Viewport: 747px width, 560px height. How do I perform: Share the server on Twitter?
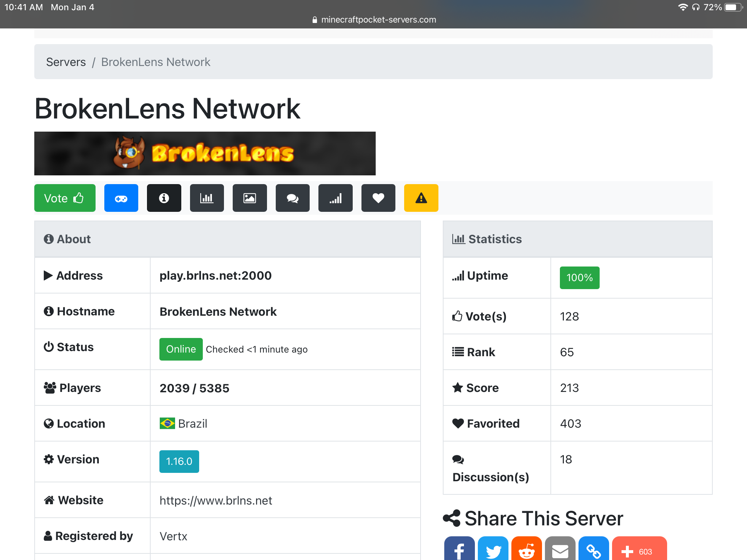coord(493,548)
